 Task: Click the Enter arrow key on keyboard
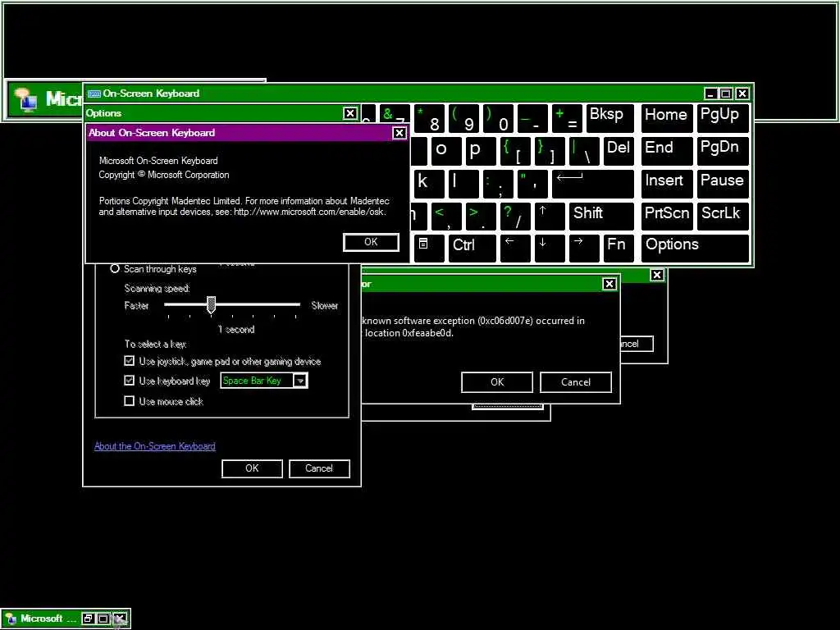pyautogui.click(x=593, y=185)
